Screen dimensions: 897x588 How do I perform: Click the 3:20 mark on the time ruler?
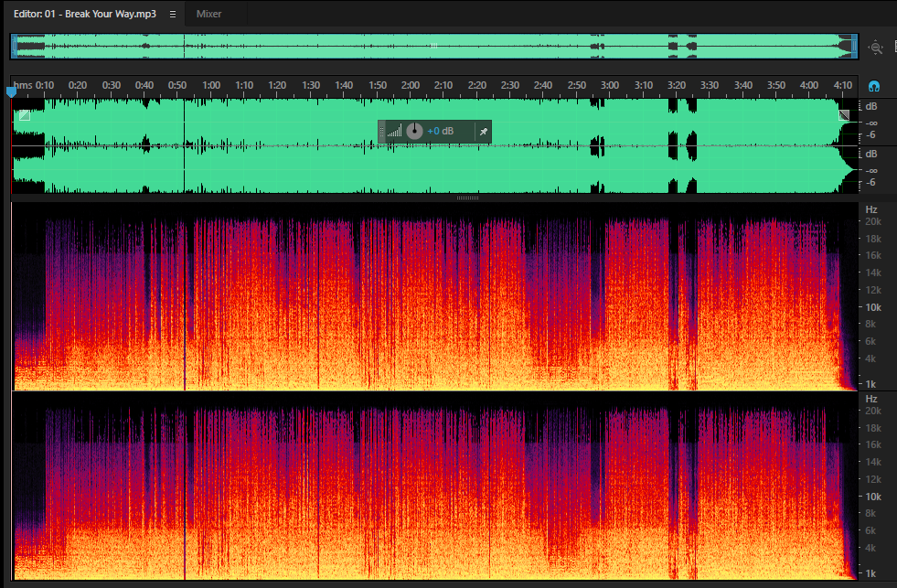(x=677, y=85)
